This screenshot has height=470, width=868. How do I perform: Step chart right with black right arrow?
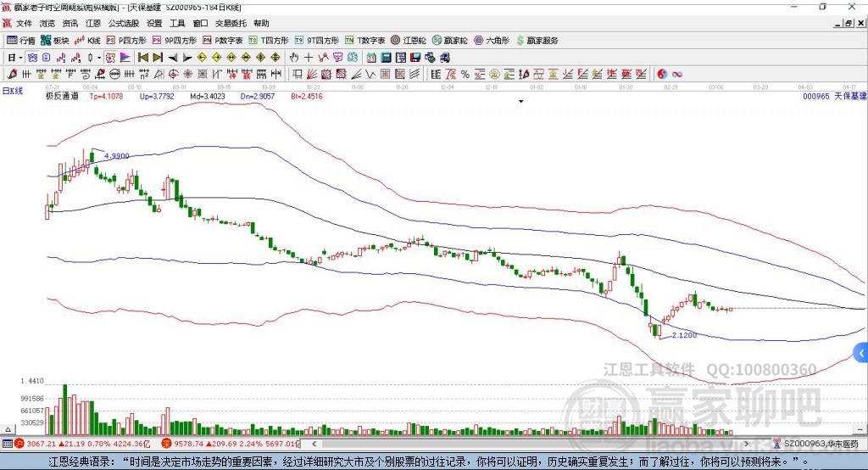(187, 58)
